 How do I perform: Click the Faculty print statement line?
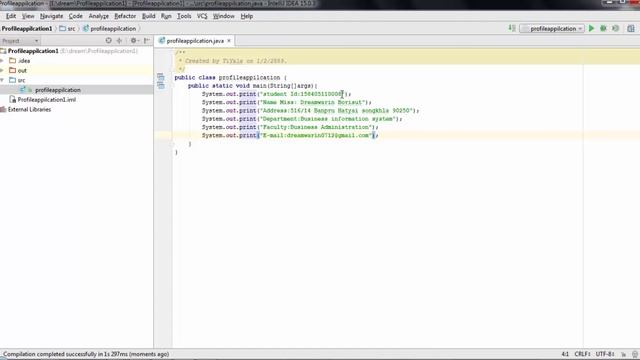point(290,127)
